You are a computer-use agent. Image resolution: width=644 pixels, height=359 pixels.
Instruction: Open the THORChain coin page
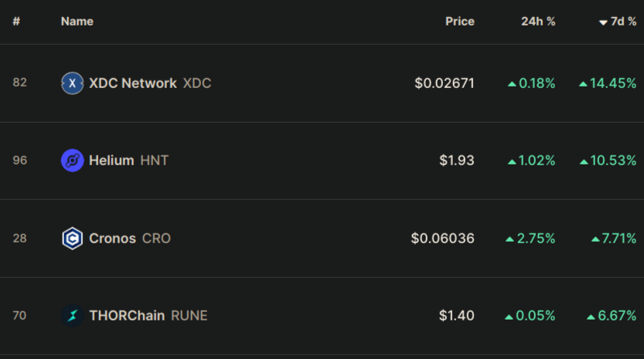pyautogui.click(x=127, y=316)
